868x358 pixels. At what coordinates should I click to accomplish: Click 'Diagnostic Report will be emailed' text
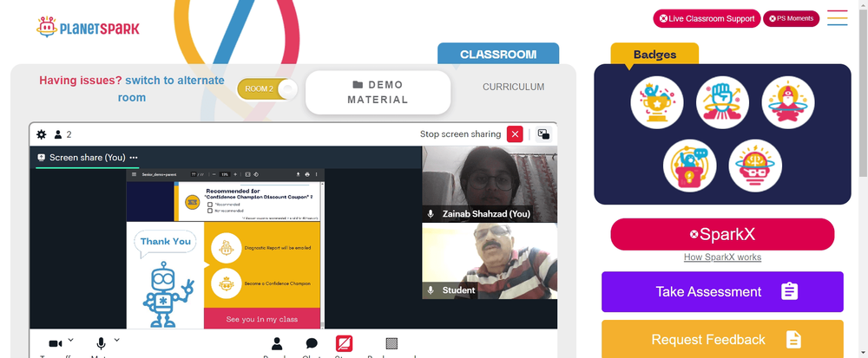(x=278, y=248)
